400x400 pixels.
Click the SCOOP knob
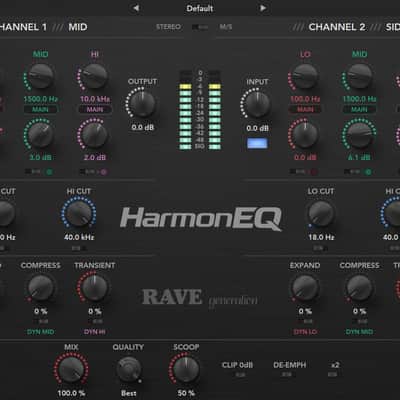click(x=186, y=369)
